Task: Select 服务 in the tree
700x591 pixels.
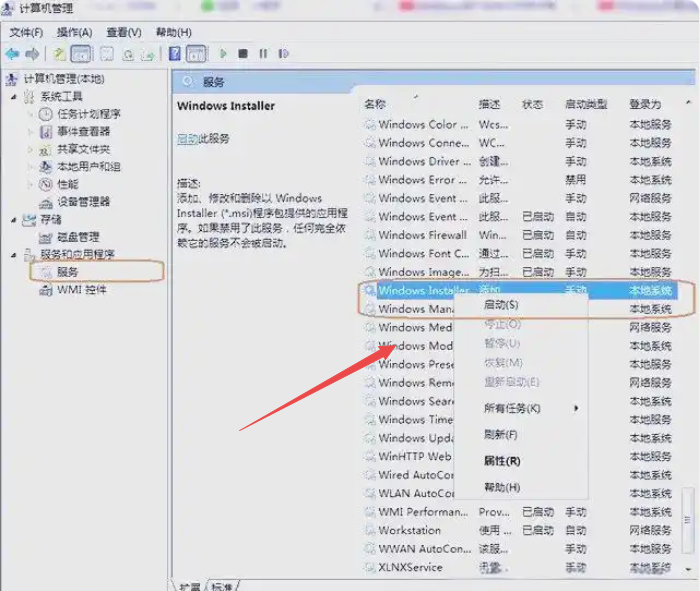Action: pos(67,272)
